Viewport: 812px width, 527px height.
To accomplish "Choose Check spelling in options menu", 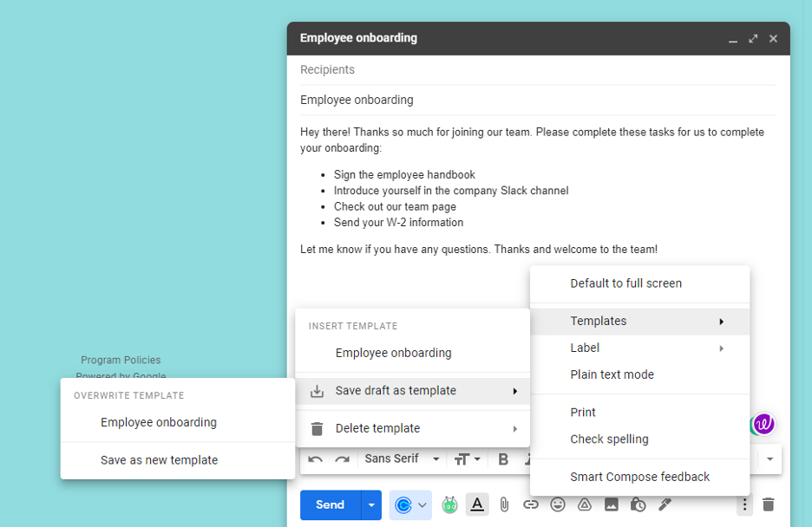I will pos(639,439).
